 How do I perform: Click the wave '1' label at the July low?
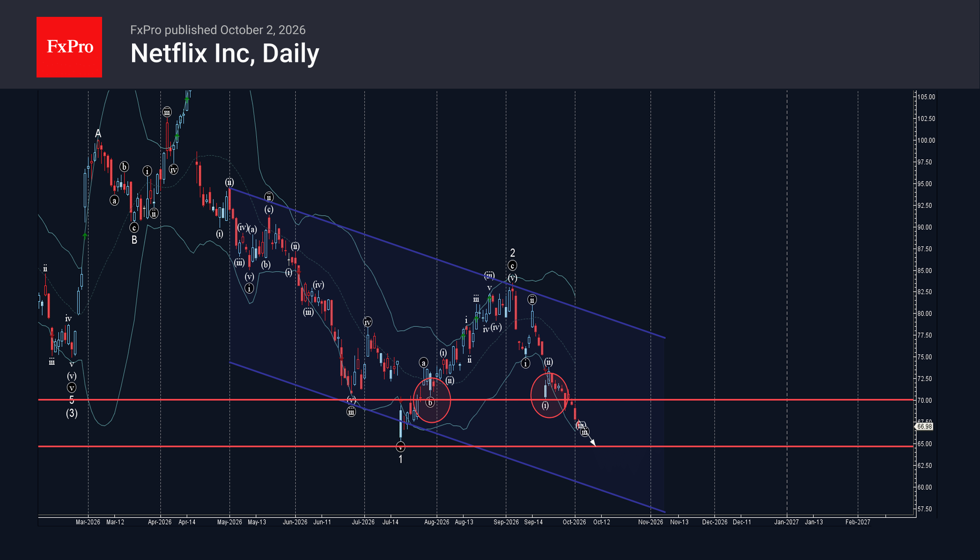(400, 460)
